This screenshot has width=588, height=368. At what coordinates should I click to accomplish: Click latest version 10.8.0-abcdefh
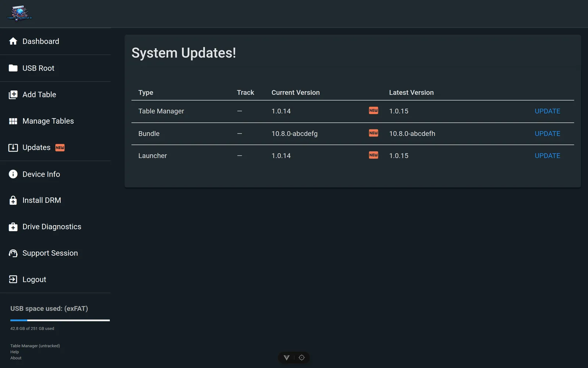pyautogui.click(x=412, y=134)
